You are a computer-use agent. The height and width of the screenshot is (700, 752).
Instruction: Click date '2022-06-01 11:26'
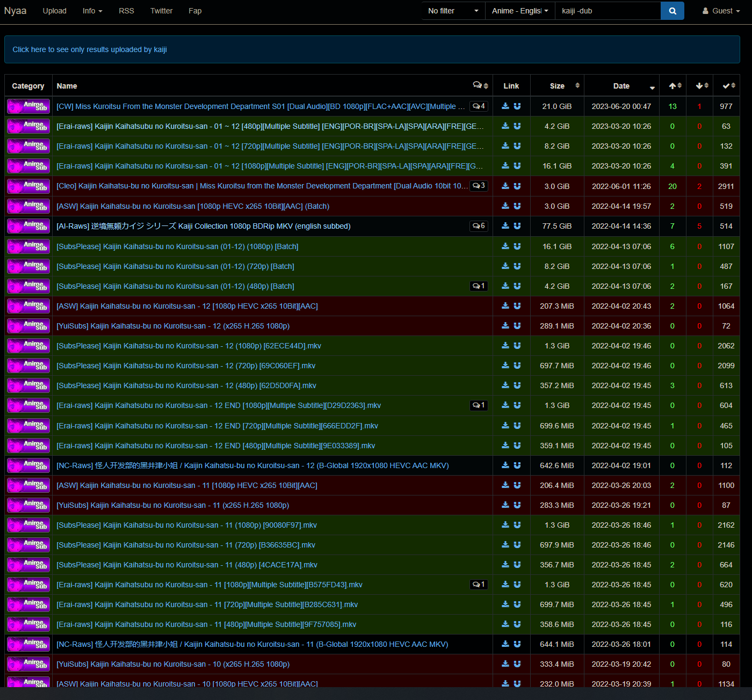coord(621,186)
